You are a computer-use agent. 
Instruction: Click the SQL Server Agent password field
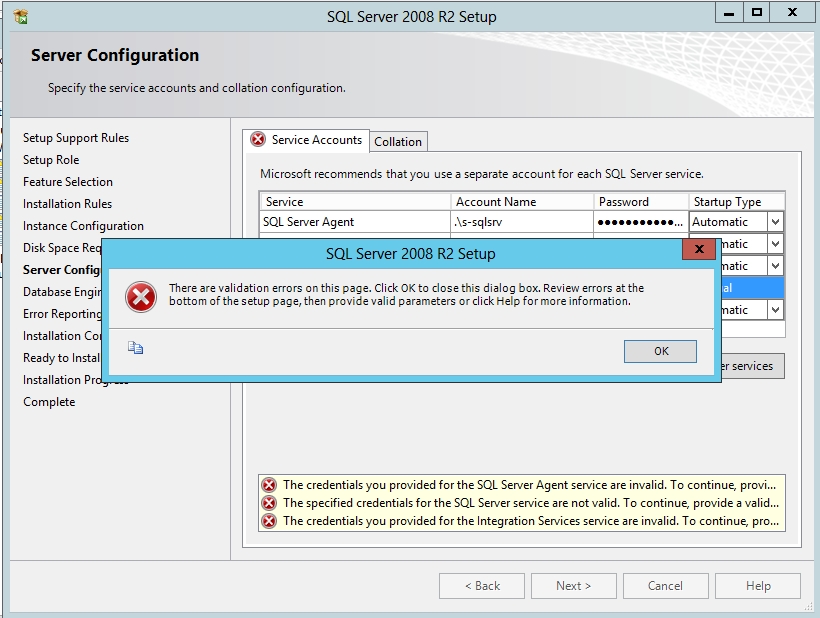point(641,222)
